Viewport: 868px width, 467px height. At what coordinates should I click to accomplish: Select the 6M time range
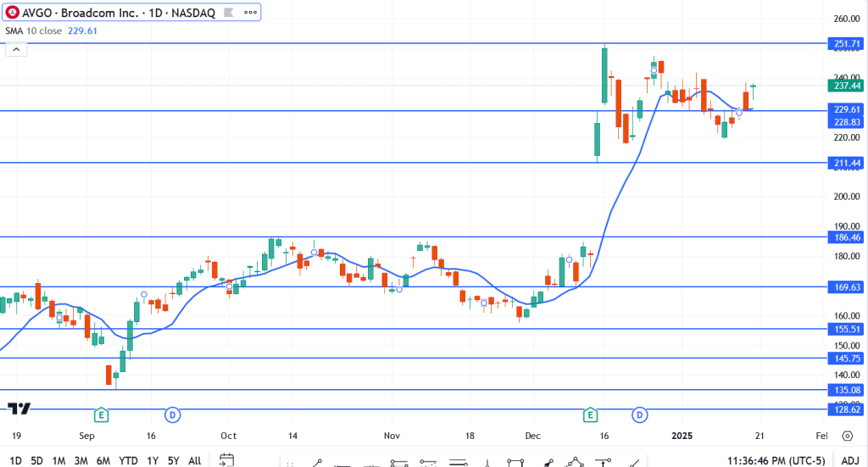tap(103, 460)
